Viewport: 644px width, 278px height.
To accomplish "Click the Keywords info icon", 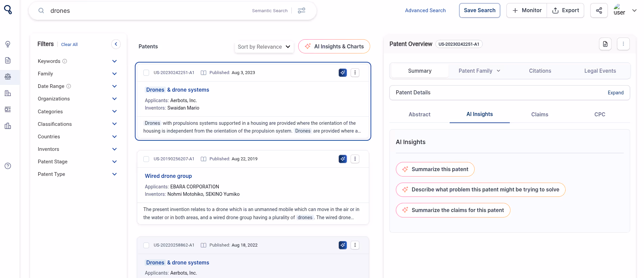I will tap(65, 61).
